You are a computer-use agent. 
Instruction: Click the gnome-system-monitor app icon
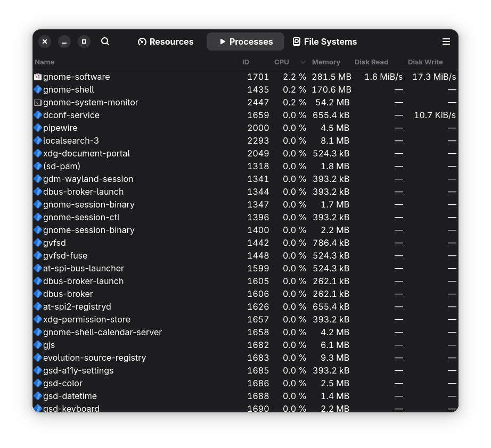(x=38, y=102)
